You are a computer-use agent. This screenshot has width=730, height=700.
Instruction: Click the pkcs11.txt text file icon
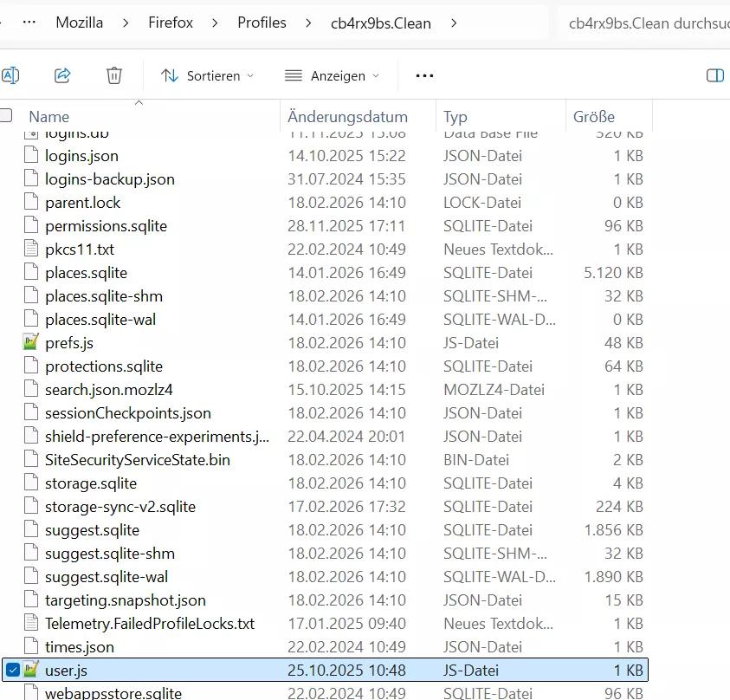[30, 248]
